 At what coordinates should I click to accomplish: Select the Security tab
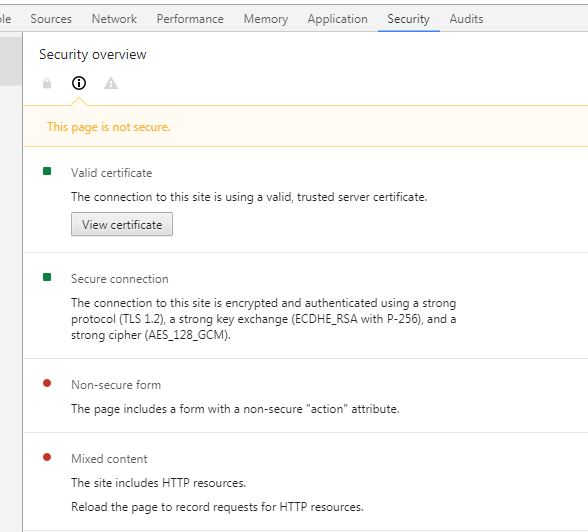(408, 19)
